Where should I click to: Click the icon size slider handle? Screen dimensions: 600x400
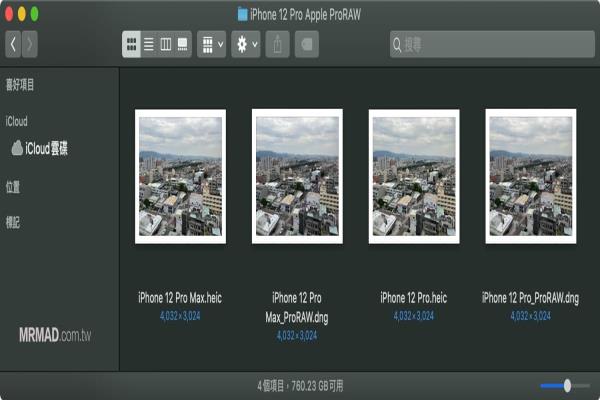[567, 385]
